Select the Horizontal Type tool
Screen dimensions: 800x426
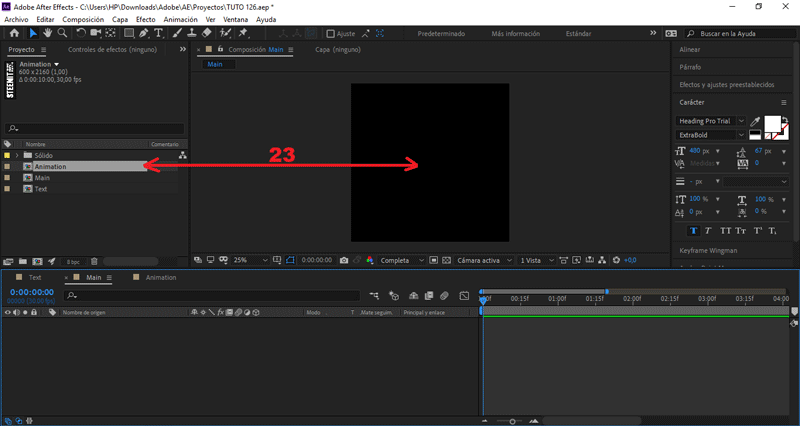(158, 33)
